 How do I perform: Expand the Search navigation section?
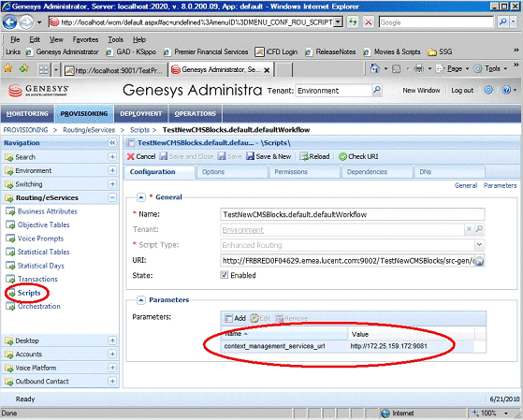[112, 157]
